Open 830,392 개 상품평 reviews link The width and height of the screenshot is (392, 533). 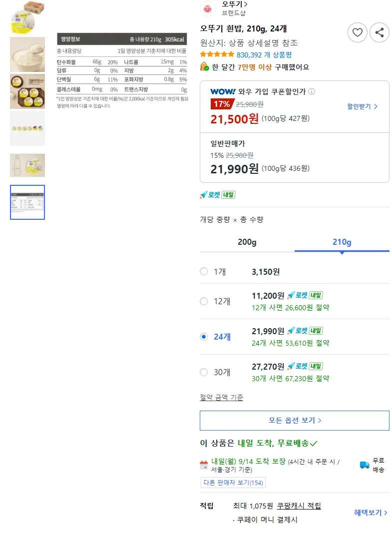264,55
